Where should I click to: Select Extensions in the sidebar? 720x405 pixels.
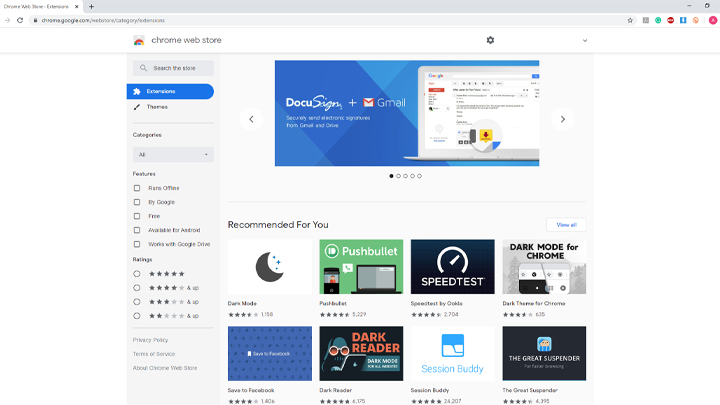(170, 91)
